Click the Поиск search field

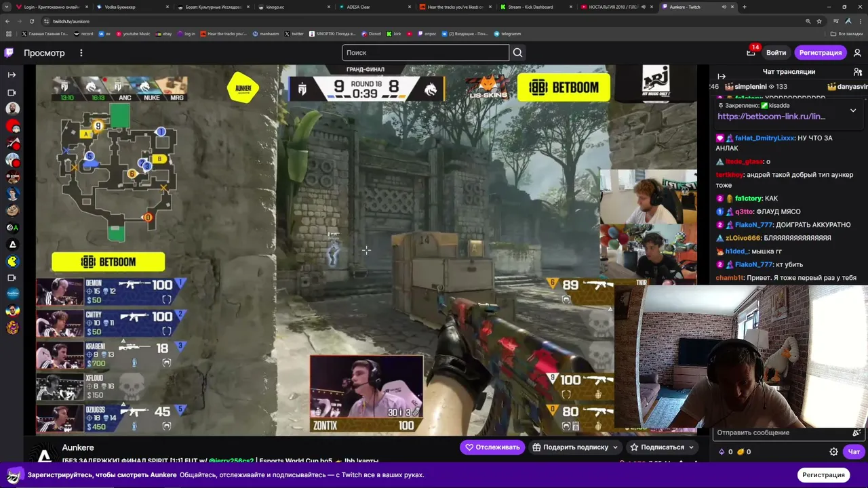(425, 53)
